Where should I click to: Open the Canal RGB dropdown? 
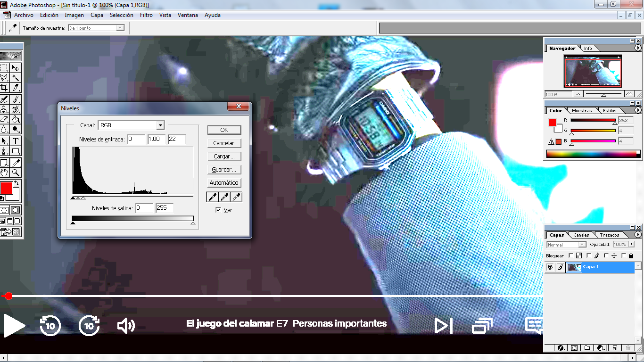click(160, 125)
